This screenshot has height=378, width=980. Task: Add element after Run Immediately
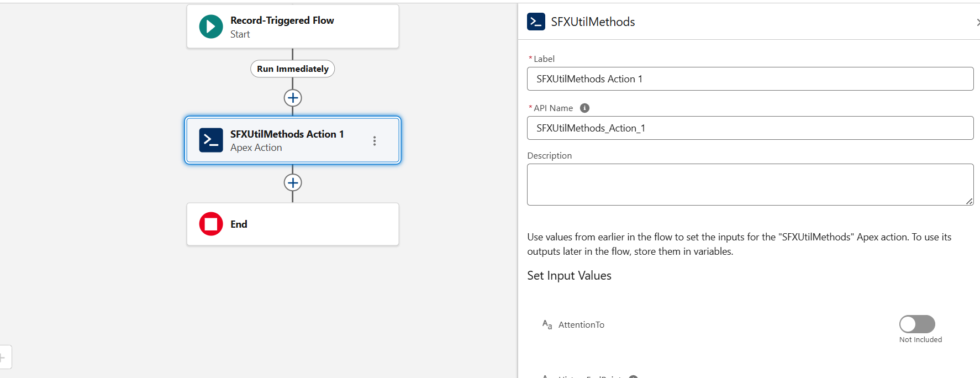[292, 98]
